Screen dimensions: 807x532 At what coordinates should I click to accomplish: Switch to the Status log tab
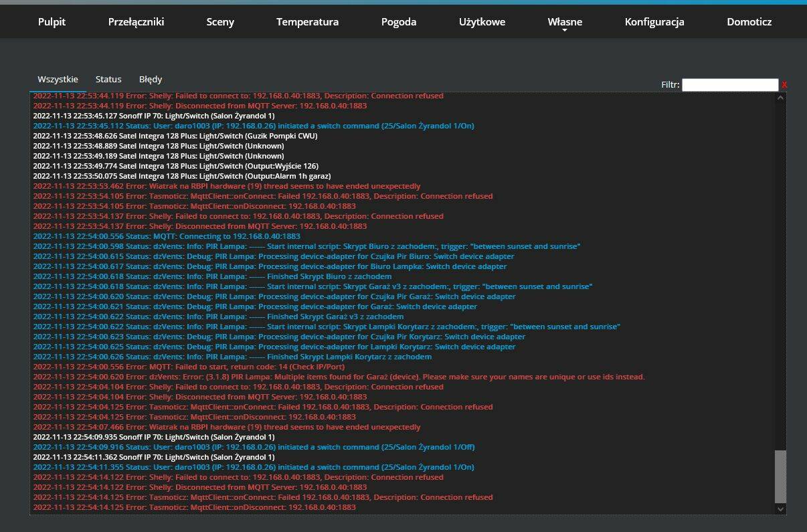108,80
